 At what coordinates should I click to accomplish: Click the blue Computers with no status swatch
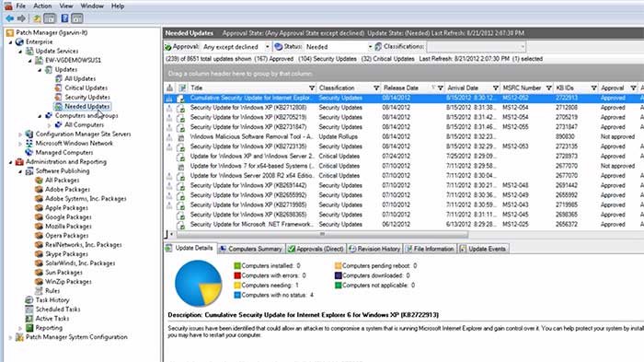pyautogui.click(x=237, y=295)
